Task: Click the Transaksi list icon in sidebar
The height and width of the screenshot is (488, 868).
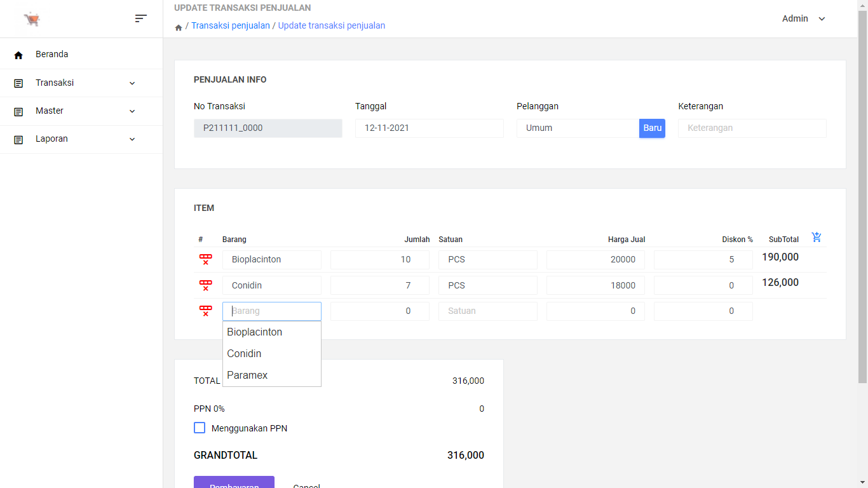Action: tap(18, 83)
